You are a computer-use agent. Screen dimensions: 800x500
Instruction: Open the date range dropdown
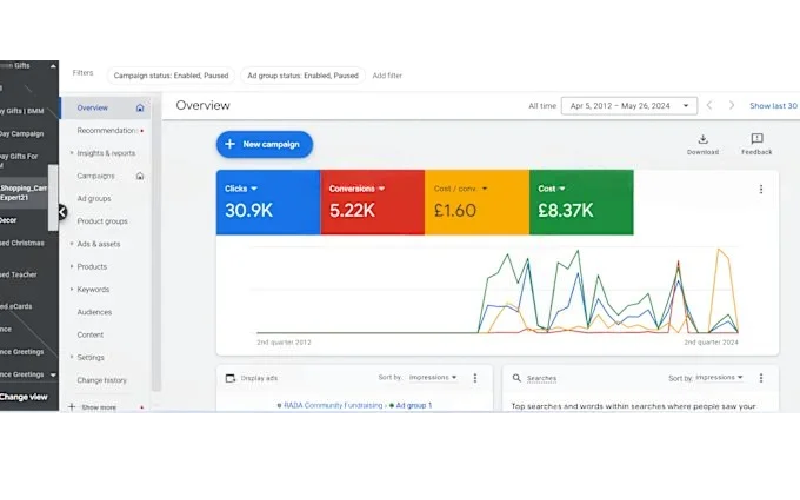point(630,105)
